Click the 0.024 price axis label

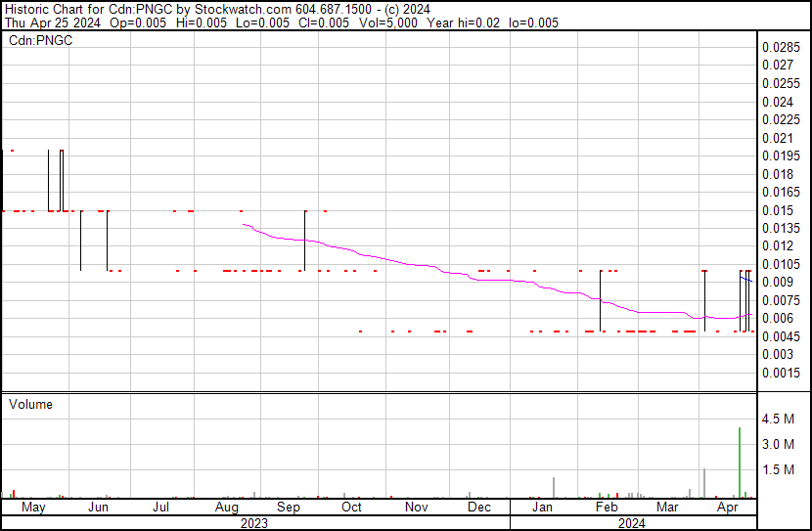(x=778, y=102)
